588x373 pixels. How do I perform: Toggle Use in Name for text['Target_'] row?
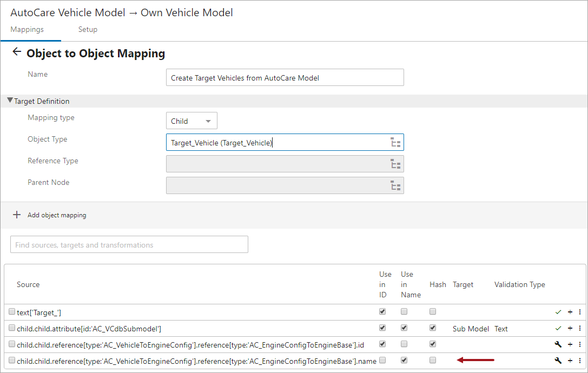tap(404, 311)
